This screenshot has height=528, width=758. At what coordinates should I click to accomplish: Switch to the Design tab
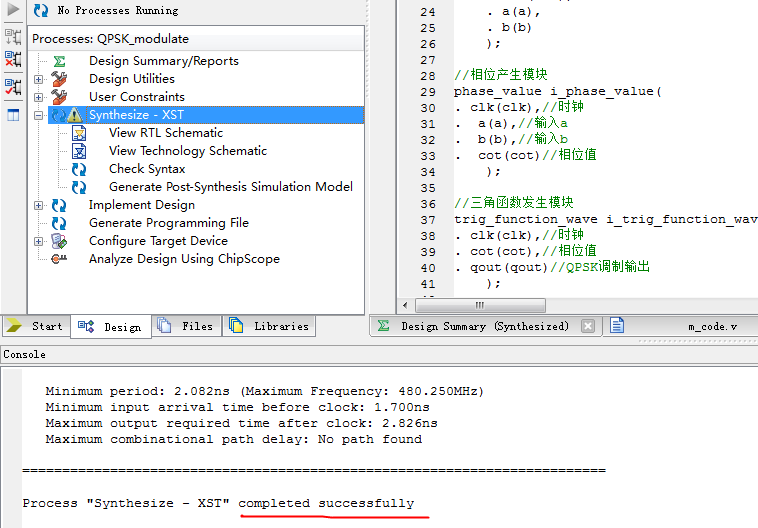point(111,327)
